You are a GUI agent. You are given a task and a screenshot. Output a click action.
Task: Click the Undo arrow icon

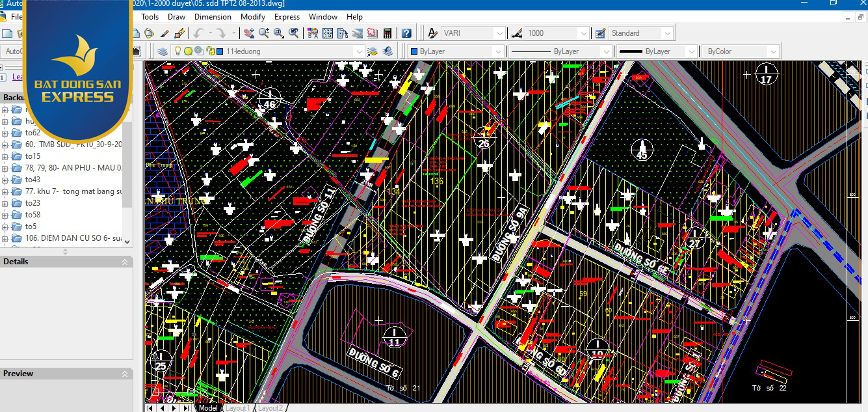point(198,33)
